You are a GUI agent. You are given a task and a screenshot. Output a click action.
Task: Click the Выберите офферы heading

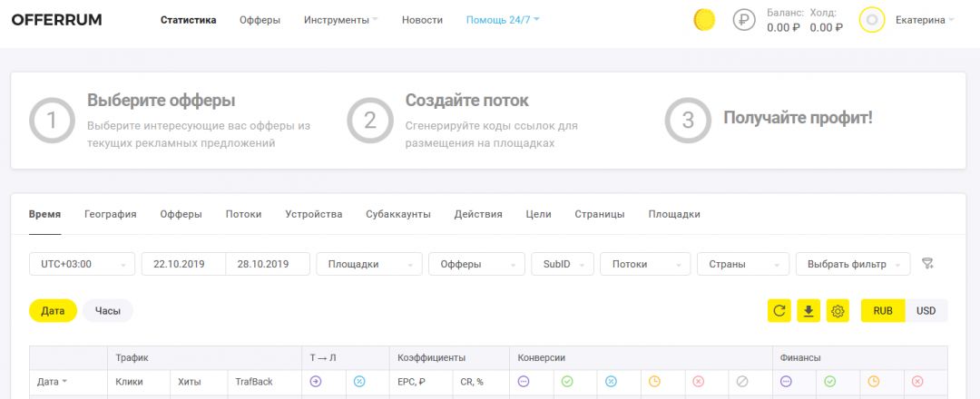coord(162,100)
